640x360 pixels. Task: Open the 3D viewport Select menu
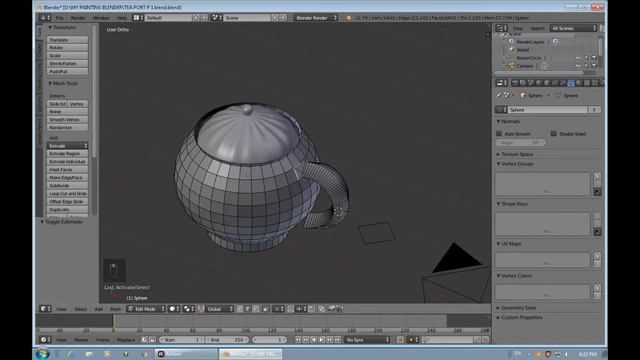80,309
